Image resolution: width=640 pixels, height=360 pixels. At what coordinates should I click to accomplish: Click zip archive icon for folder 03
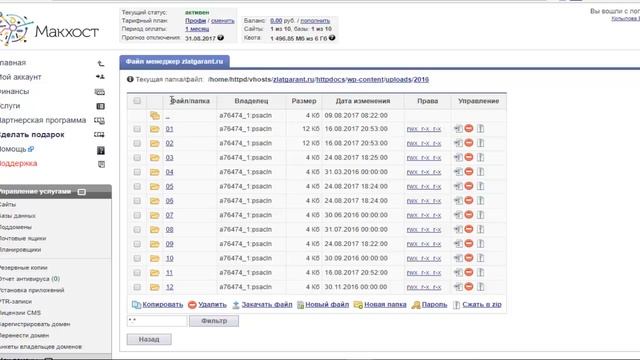(x=480, y=158)
